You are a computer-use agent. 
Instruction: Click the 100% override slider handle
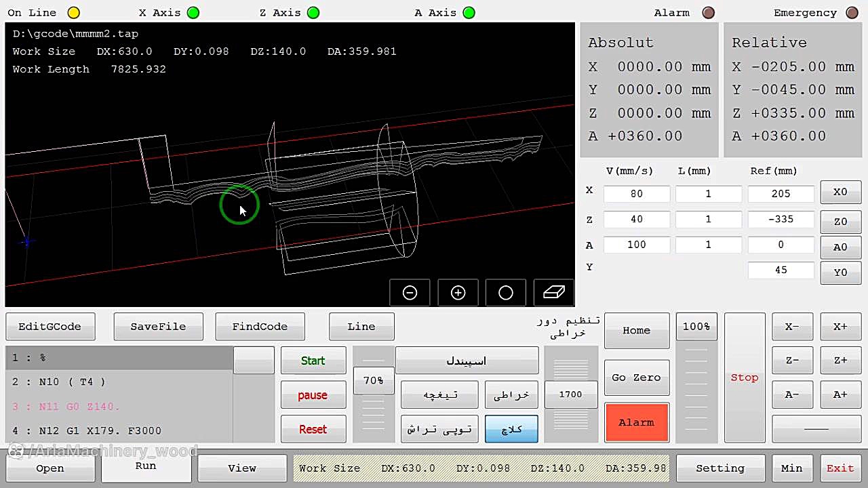pyautogui.click(x=696, y=327)
